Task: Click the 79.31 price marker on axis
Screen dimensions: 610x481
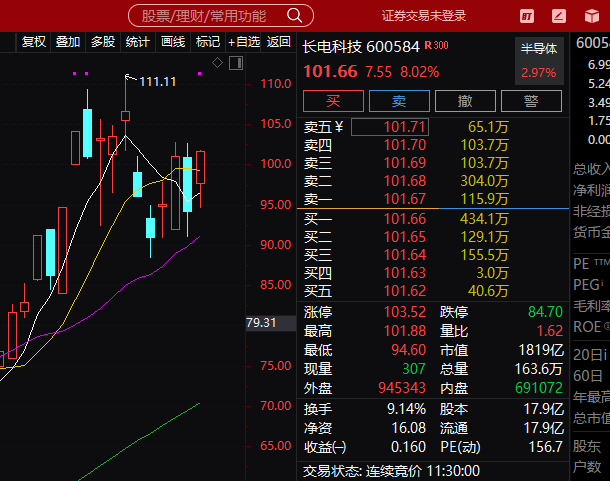Action: tap(271, 323)
